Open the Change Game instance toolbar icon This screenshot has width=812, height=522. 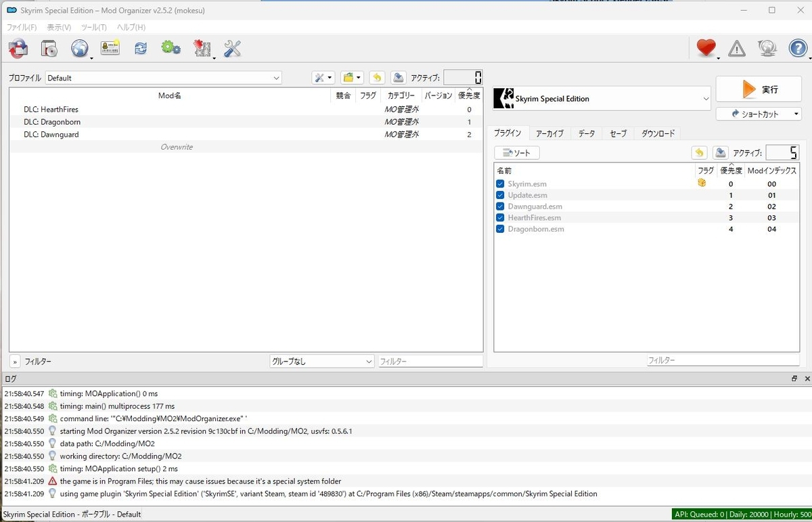pos(18,48)
